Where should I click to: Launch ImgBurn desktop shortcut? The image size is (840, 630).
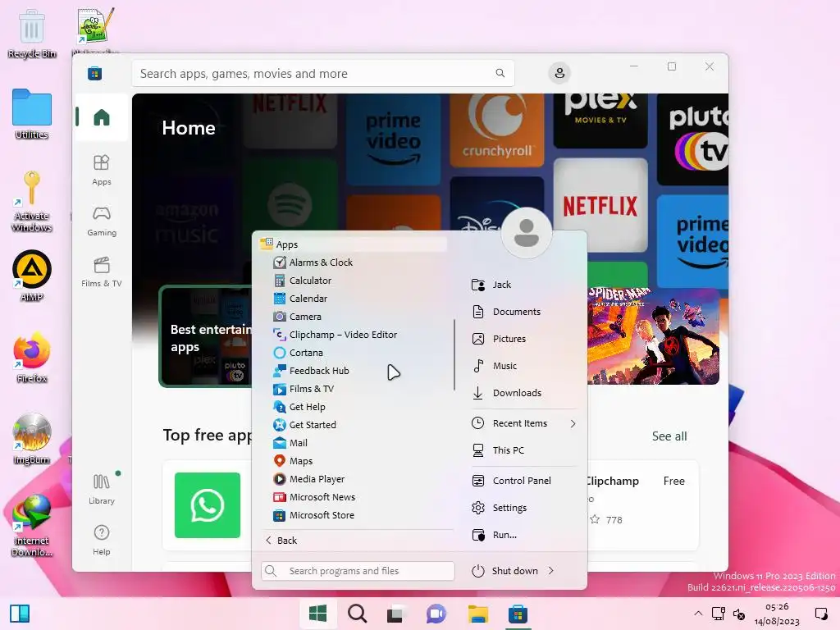pos(32,439)
